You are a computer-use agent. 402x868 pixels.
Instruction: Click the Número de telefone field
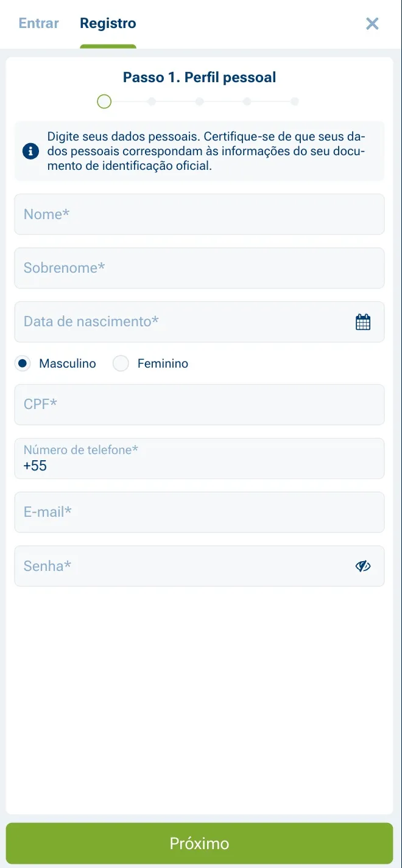[199, 458]
